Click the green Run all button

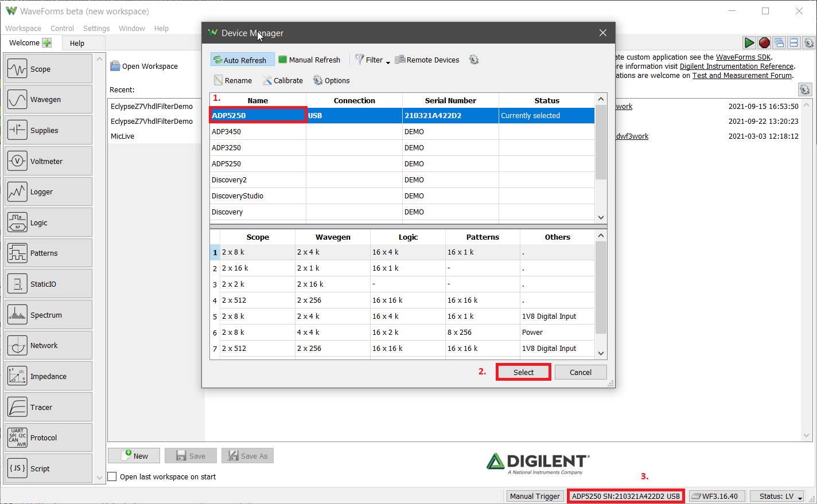point(749,42)
